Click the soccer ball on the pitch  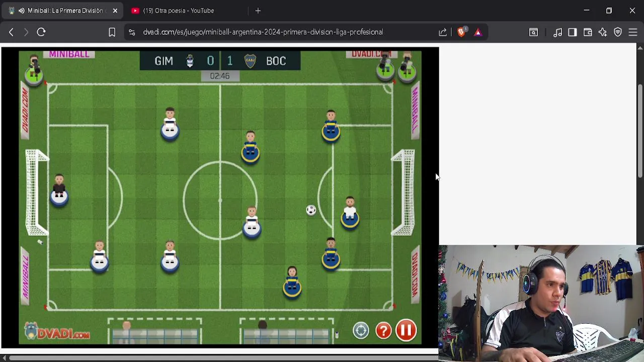[x=311, y=210]
